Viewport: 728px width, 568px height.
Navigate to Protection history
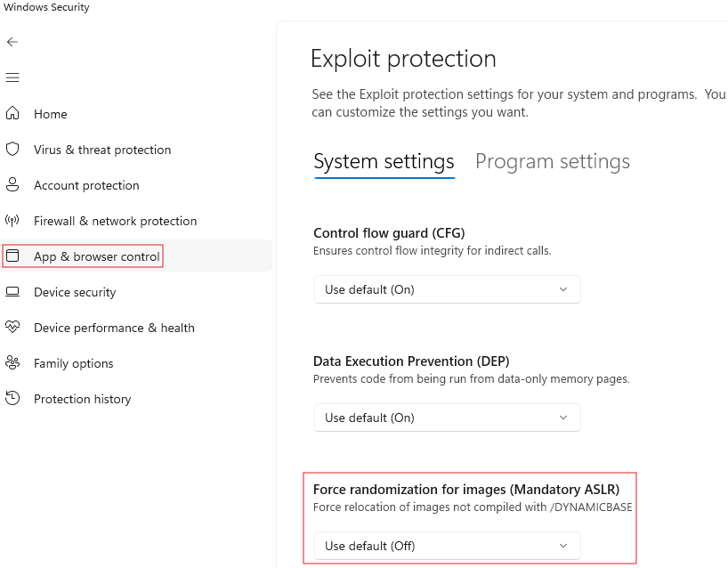82,399
